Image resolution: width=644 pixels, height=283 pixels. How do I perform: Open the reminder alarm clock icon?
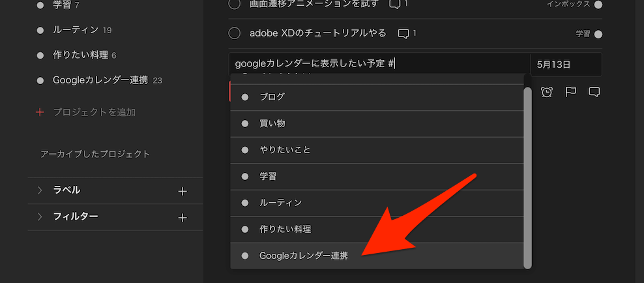click(x=546, y=91)
